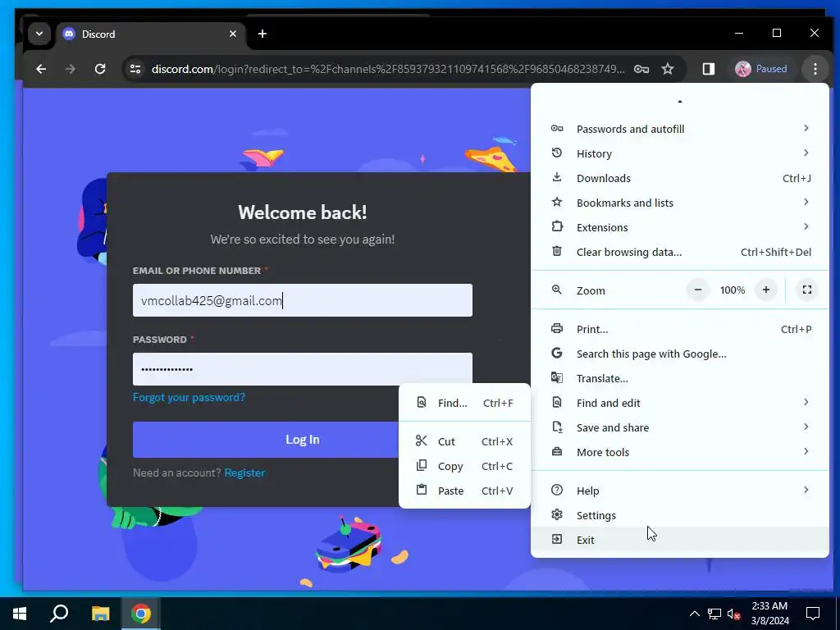The image size is (840, 630).
Task: Choose Translate from the Chrome menu
Action: point(680,378)
